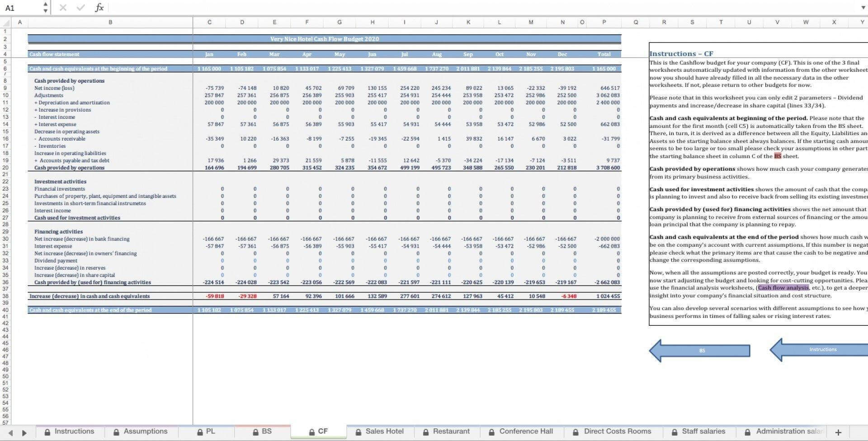
Task: Click the 'Very Nice Hotel Cash Flow Budget 2020' title
Action: [325, 39]
